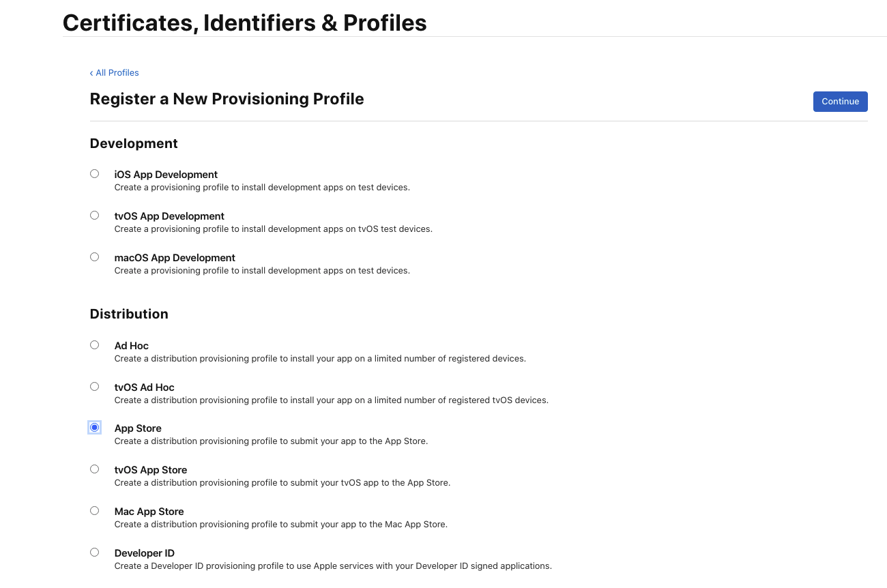Click the macOS App Development label

175,258
